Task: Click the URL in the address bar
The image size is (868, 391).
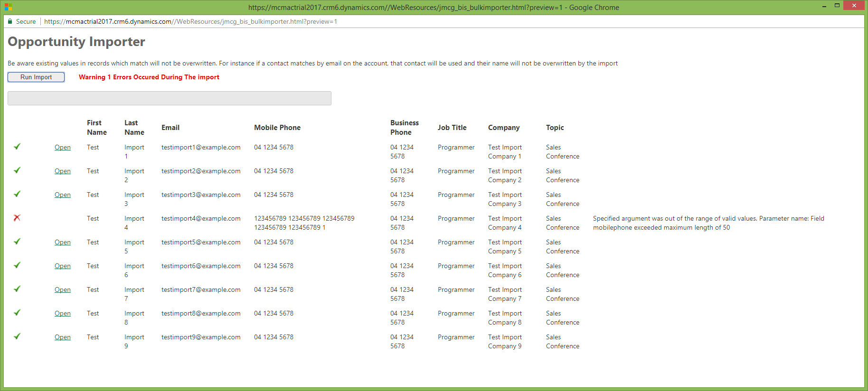Action: tap(190, 22)
